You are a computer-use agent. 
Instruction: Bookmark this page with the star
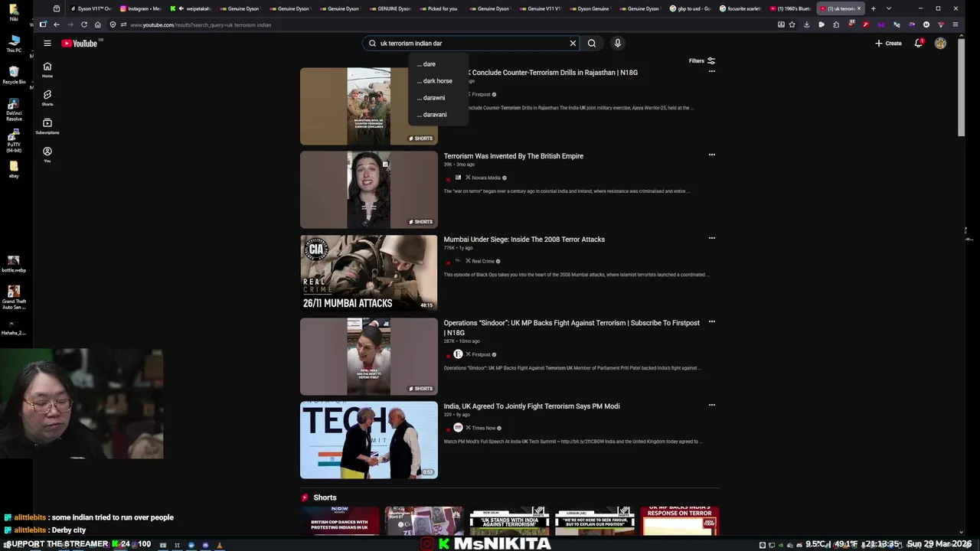(792, 24)
